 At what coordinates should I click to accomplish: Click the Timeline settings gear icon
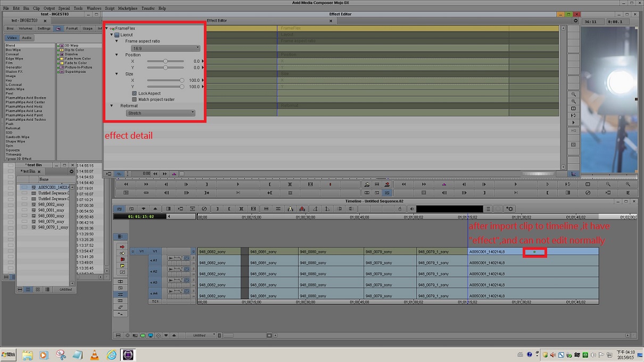click(x=510, y=209)
